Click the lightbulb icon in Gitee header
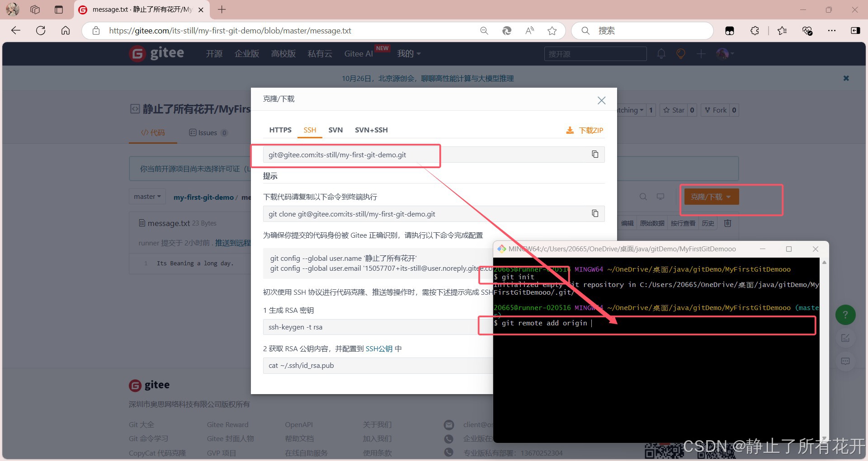 681,54
